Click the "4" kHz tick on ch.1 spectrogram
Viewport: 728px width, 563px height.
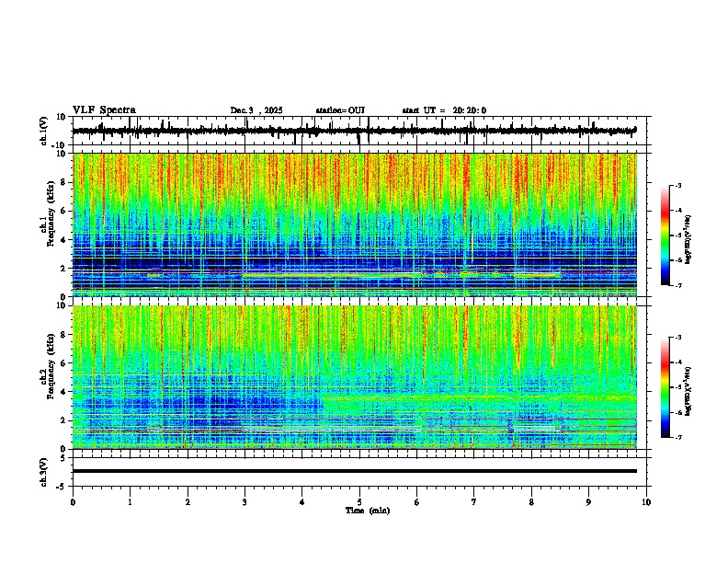63,240
